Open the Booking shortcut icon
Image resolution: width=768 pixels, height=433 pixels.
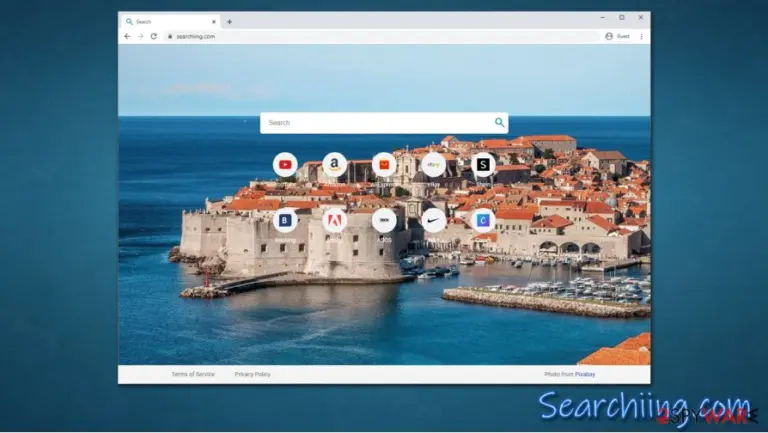click(x=285, y=220)
